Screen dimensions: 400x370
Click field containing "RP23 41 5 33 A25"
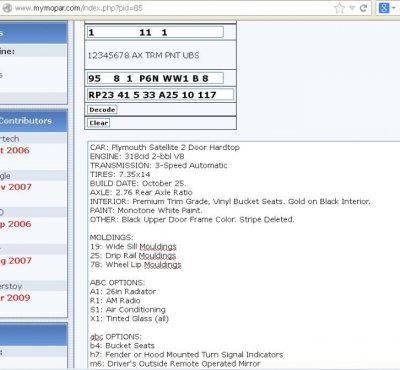(x=160, y=95)
